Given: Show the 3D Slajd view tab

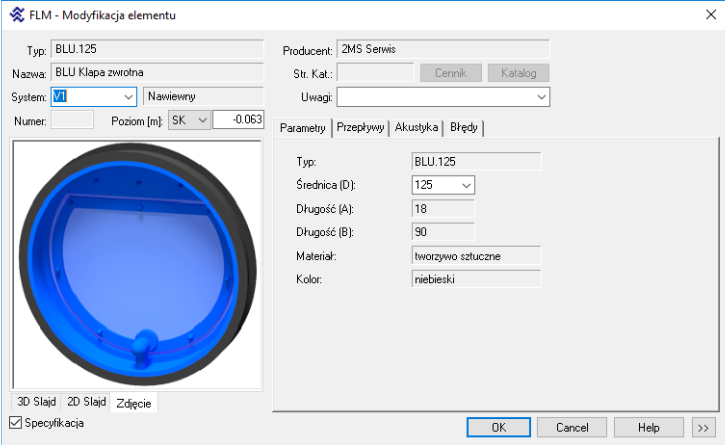Looking at the screenshot, I should [x=35, y=401].
